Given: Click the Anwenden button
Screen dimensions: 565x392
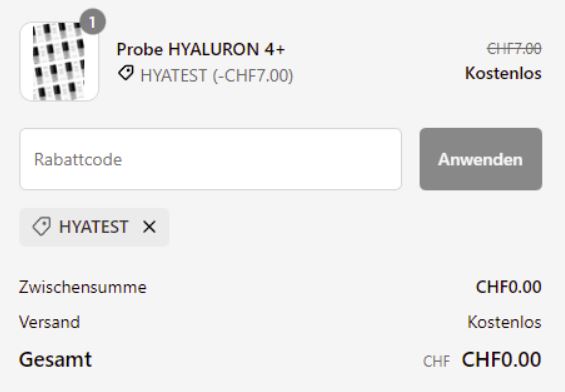Looking at the screenshot, I should pyautogui.click(x=481, y=159).
